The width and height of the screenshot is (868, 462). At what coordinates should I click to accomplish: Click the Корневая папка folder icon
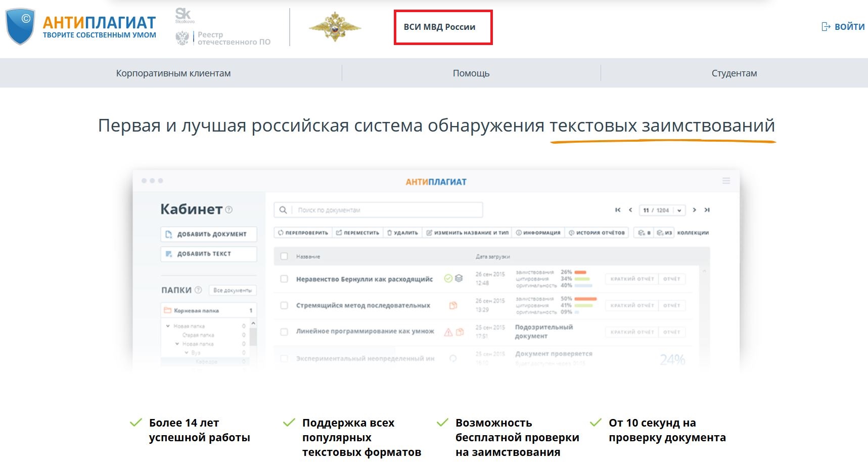[168, 310]
